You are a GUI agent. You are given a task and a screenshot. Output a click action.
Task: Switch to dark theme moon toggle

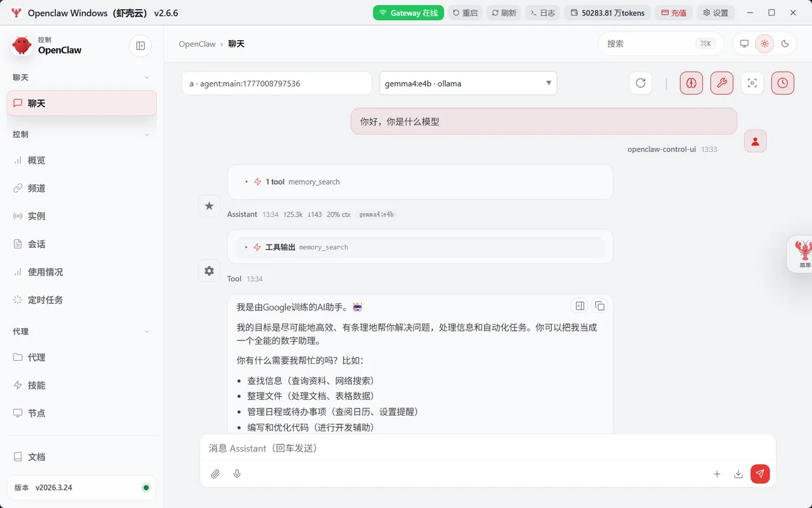(x=785, y=44)
